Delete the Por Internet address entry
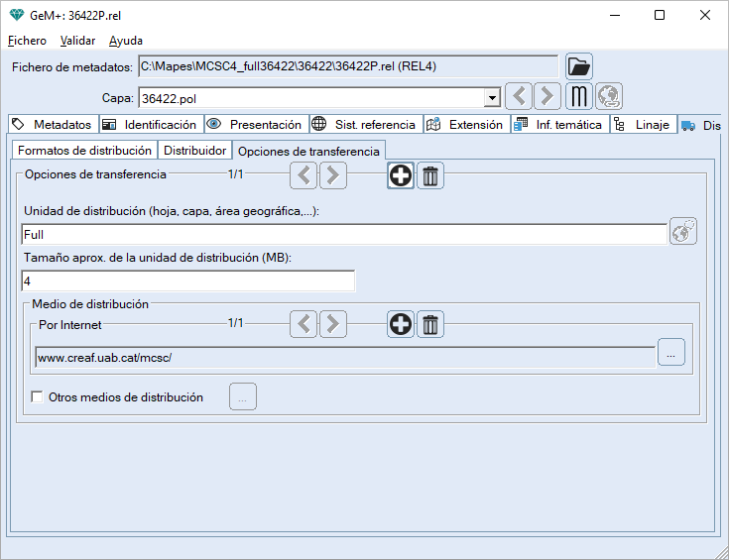 point(430,324)
